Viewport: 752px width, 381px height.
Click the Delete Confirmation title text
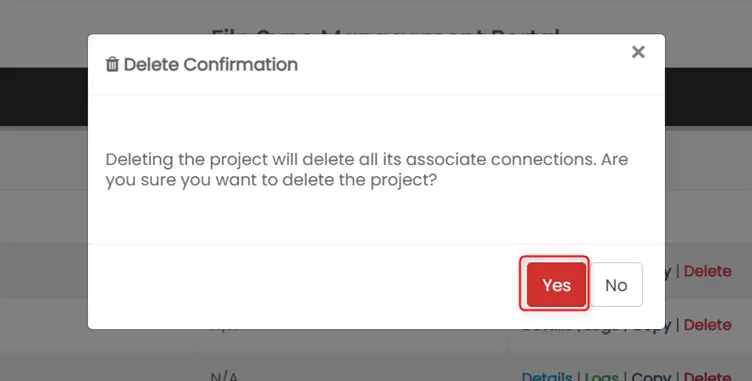211,64
